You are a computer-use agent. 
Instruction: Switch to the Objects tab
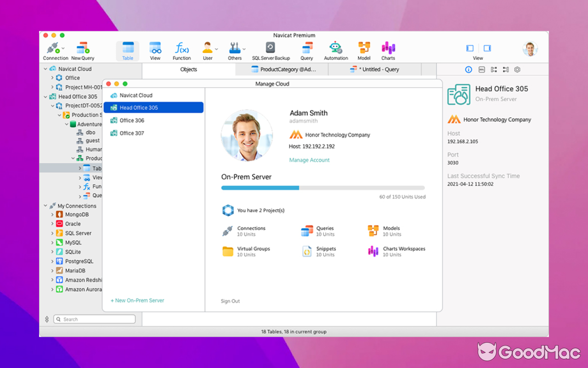pyautogui.click(x=188, y=69)
